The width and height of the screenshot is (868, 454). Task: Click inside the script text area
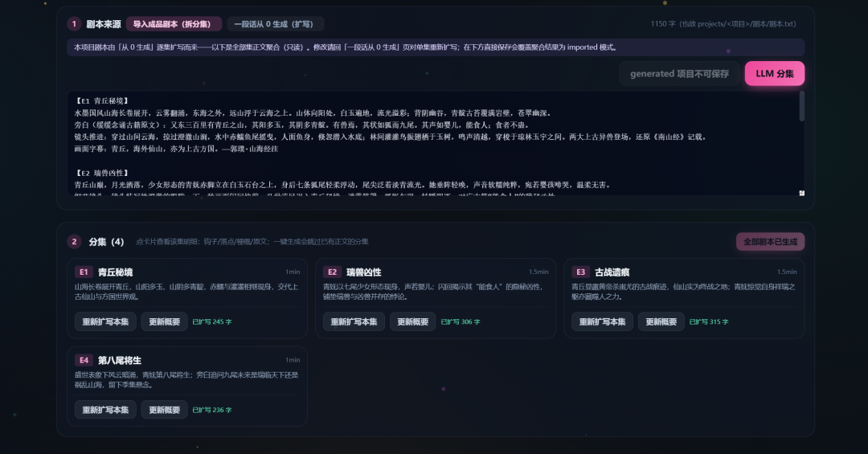click(x=436, y=143)
